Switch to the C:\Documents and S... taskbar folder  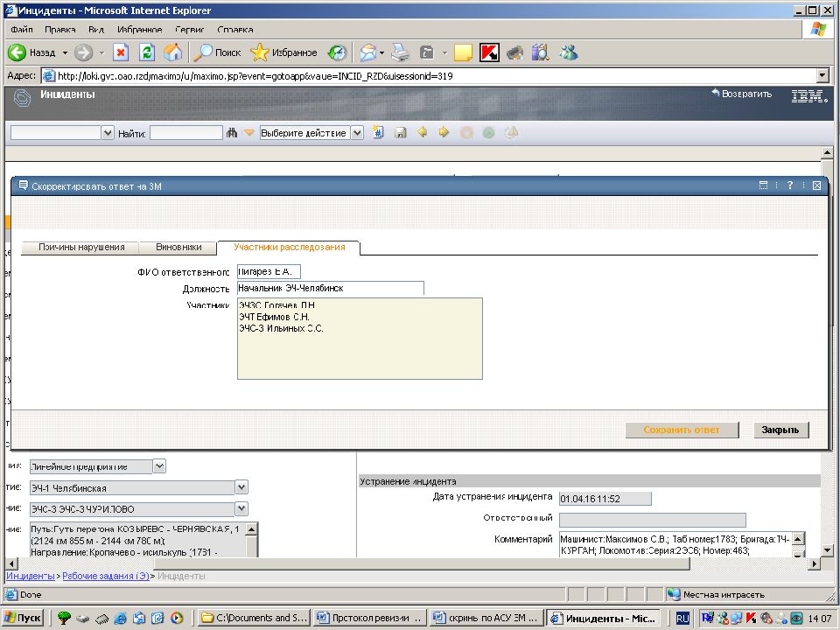pyautogui.click(x=254, y=618)
